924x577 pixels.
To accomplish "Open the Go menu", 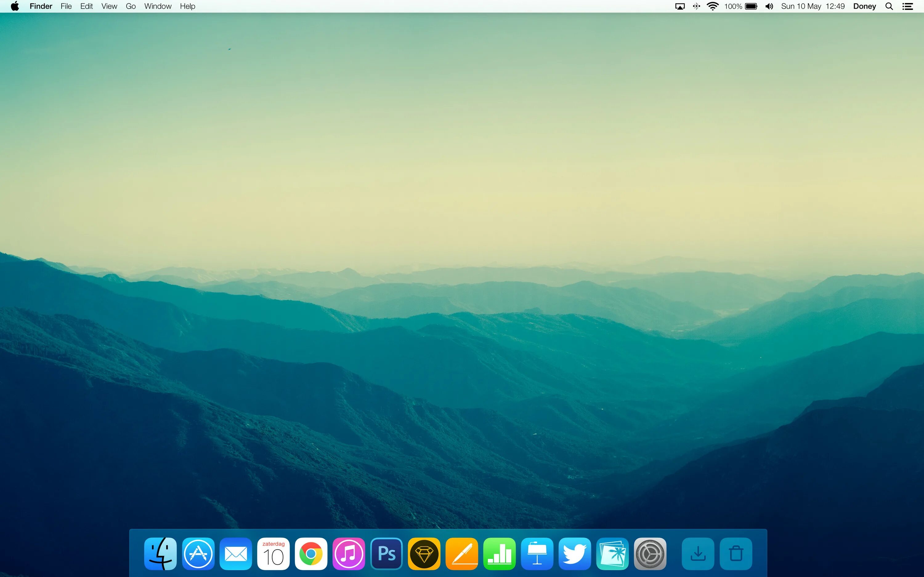I will (131, 6).
